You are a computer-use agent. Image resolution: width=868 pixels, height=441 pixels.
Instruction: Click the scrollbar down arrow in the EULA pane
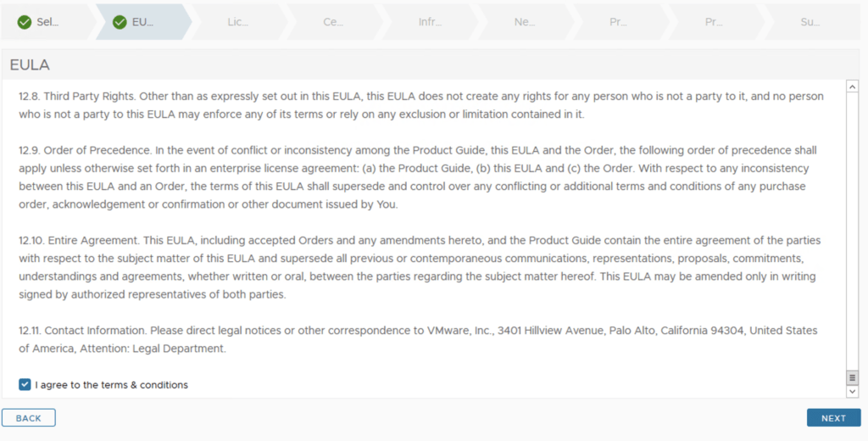coord(853,392)
